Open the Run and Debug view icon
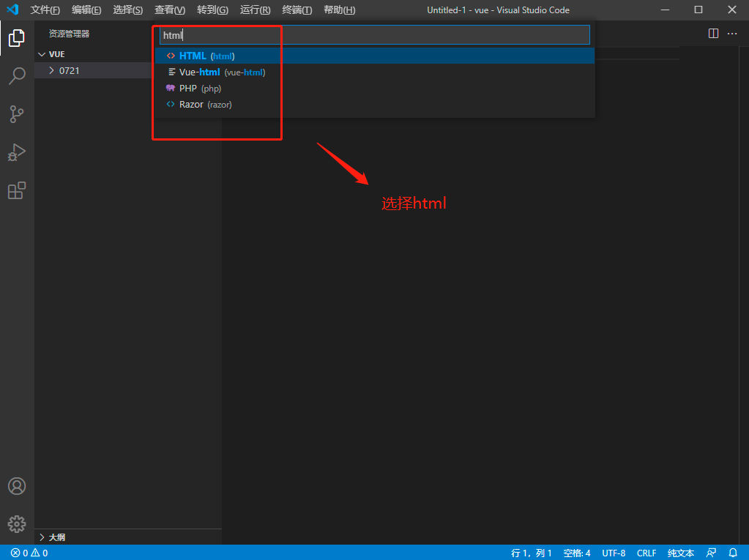This screenshot has width=749, height=560. (17, 152)
